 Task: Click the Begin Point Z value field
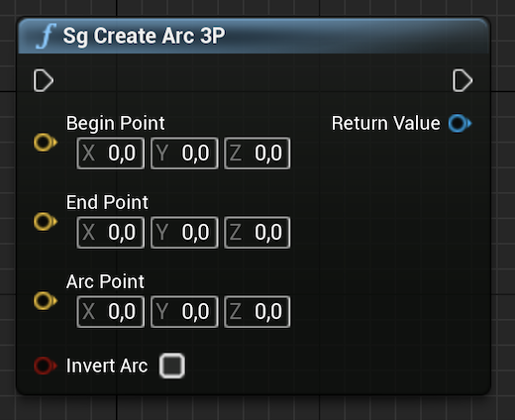[x=257, y=154]
